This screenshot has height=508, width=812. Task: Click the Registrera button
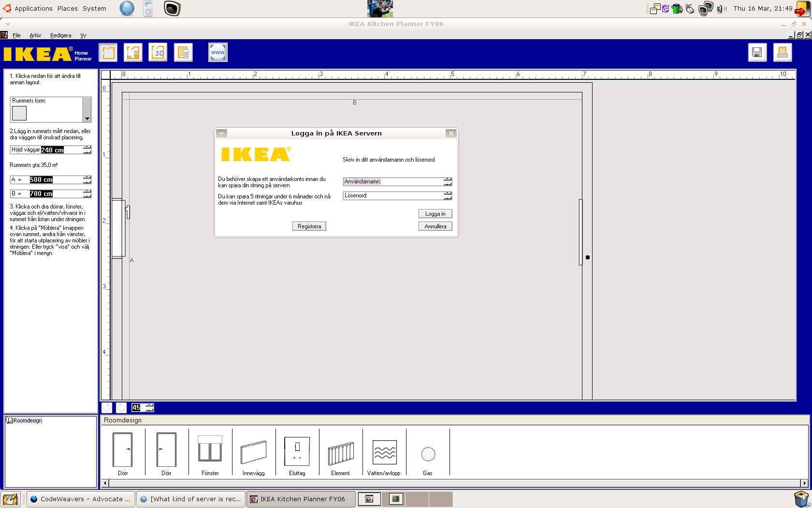(309, 226)
